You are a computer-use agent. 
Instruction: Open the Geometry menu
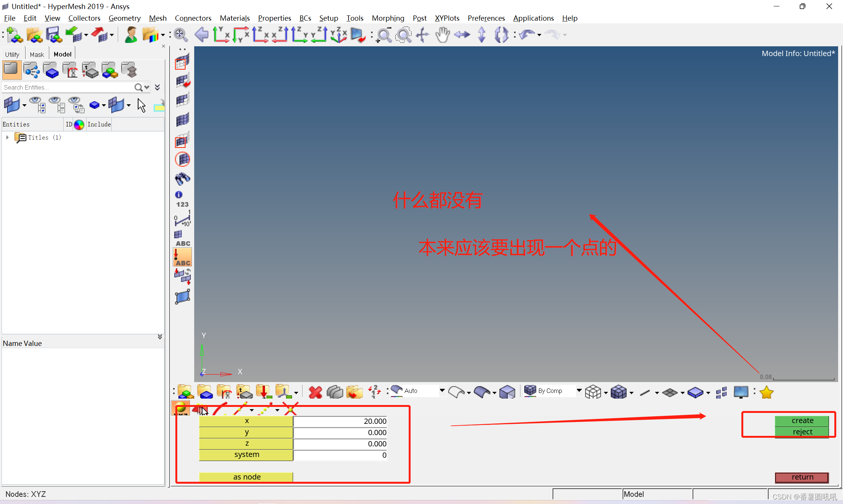click(124, 18)
